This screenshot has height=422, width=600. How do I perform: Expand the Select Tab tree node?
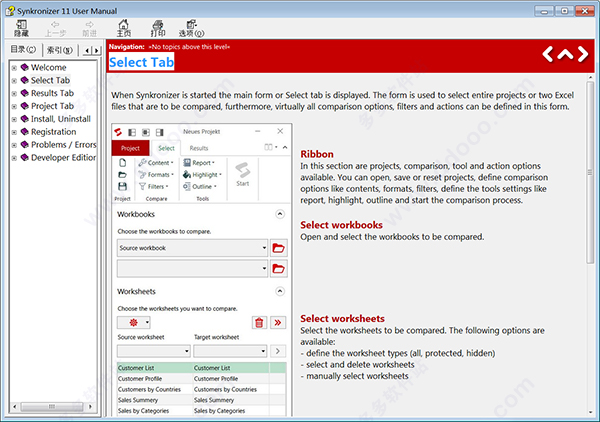[14, 81]
